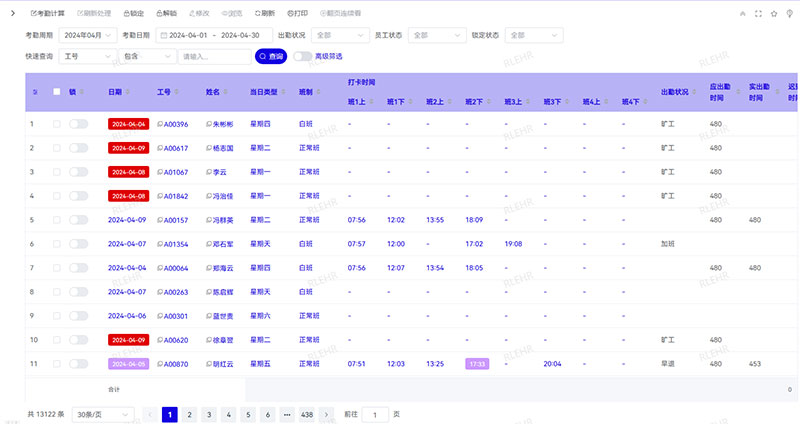Click the sort icon beside 班1上 header
The width and height of the screenshot is (800, 424).
371,102
